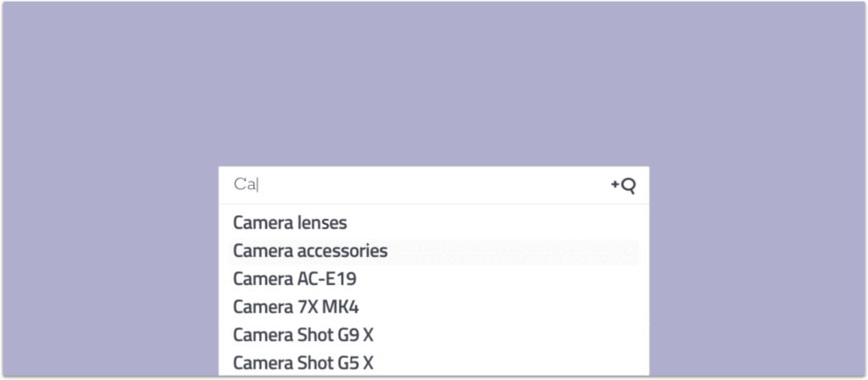Open the AC-E19 camera result
Screen dimensions: 868x380
coord(288,279)
